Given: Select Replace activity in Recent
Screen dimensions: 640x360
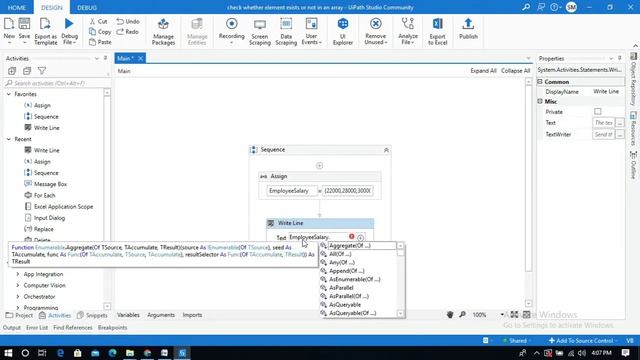Looking at the screenshot, I should point(43,229).
